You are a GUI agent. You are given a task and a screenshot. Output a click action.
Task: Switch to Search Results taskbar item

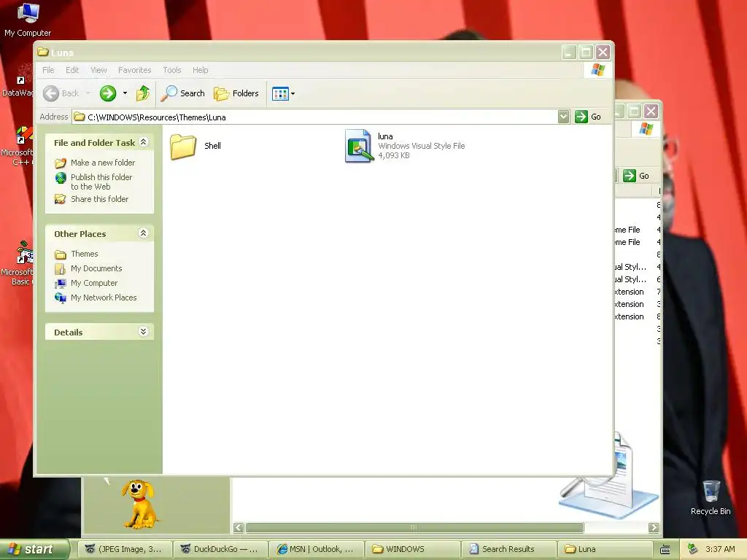tap(508, 549)
